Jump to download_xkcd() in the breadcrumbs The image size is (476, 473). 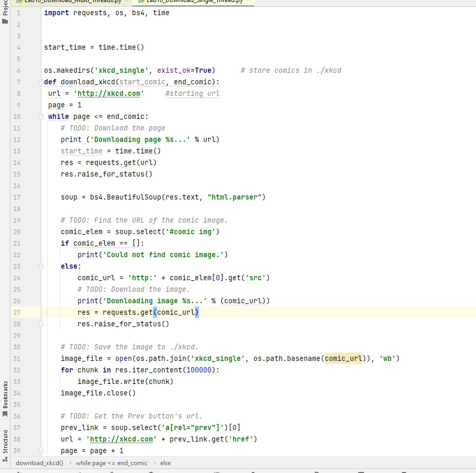[39, 463]
